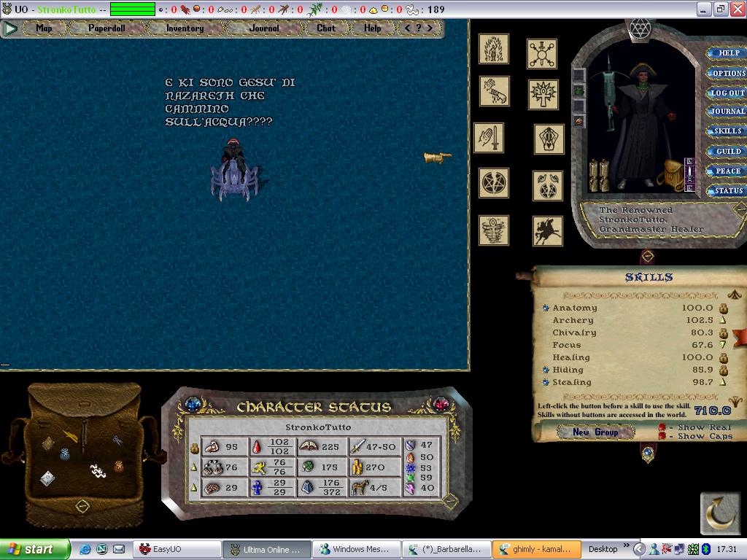Toggle the Anatomy skill lock
747x560 pixels.
pyautogui.click(x=724, y=308)
